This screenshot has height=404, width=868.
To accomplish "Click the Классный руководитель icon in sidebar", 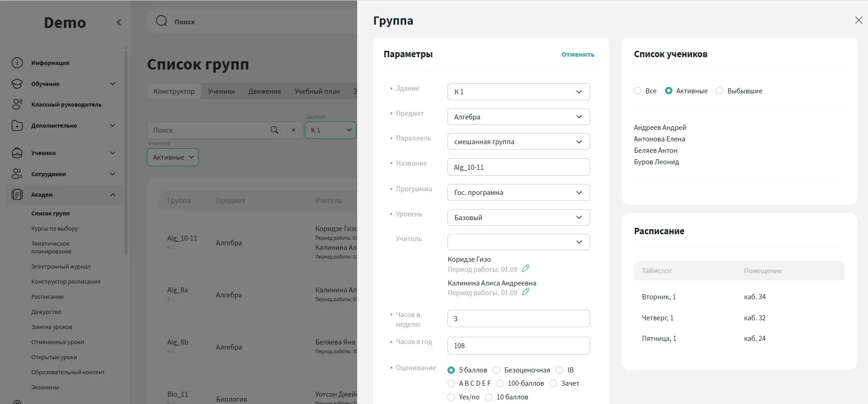I will coord(17,104).
